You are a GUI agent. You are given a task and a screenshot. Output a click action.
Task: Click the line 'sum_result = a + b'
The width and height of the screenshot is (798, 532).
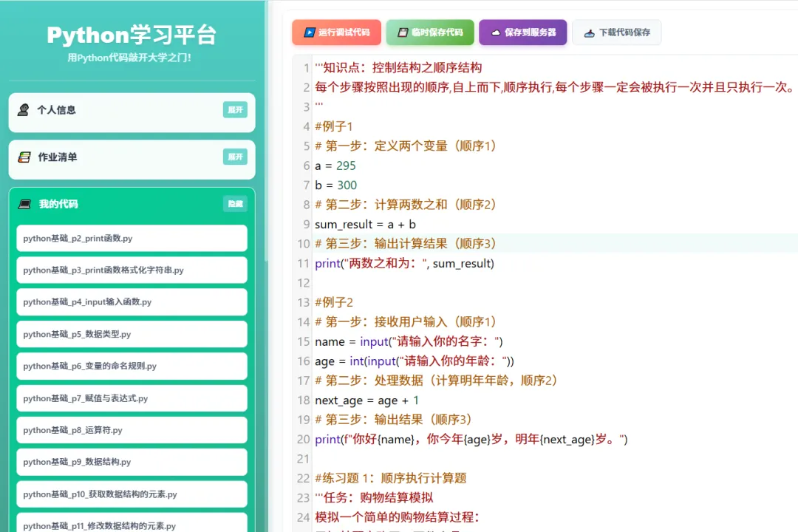coord(365,225)
